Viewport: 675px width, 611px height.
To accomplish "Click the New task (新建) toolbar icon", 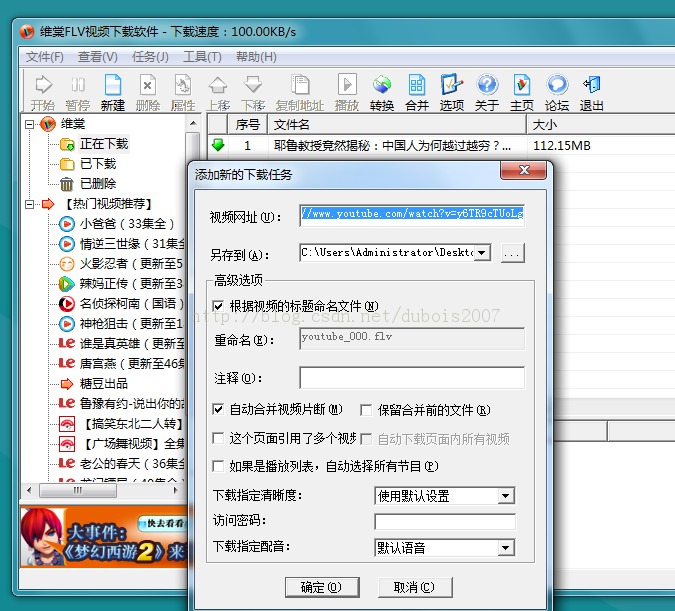I will pyautogui.click(x=113, y=92).
